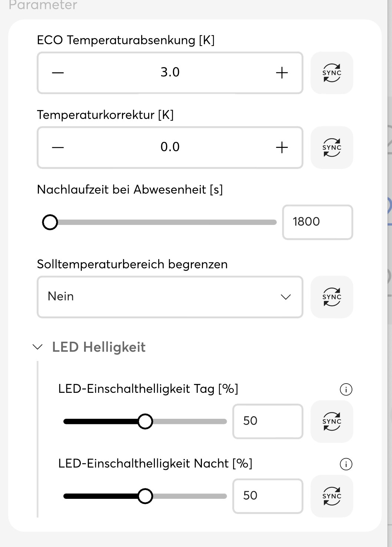Screen dimensions: 392x547
Task: Increase Temperaturkorrektur with the plus button
Action: [282, 147]
